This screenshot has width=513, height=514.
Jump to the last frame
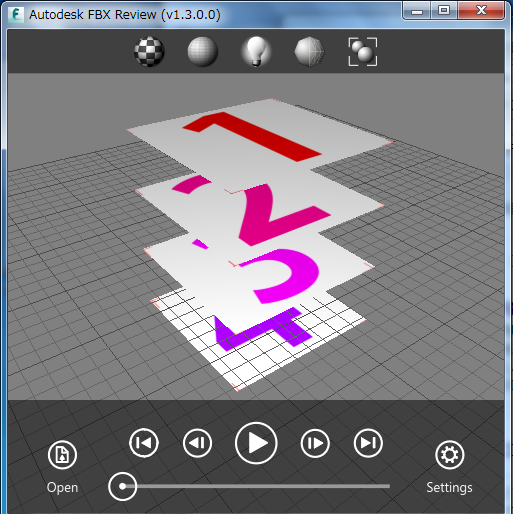pyautogui.click(x=368, y=443)
